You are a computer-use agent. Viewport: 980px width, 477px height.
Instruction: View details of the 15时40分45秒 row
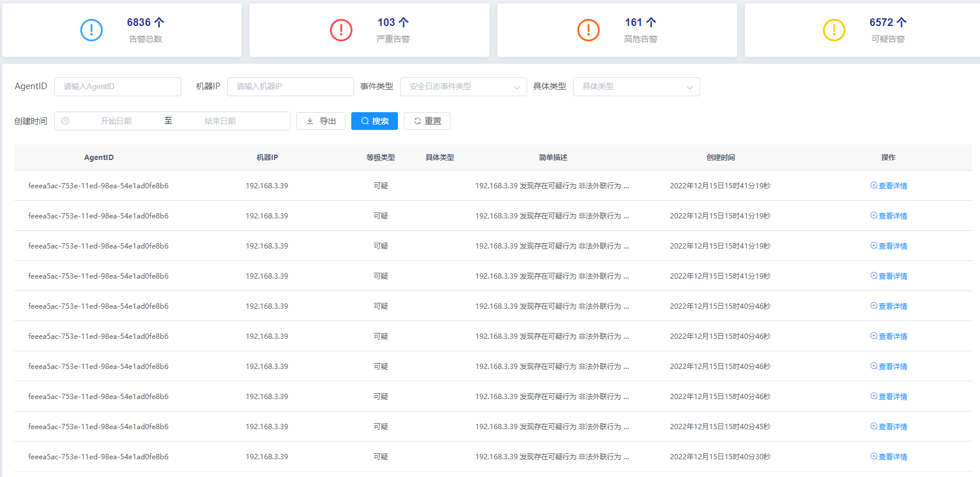(x=888, y=426)
